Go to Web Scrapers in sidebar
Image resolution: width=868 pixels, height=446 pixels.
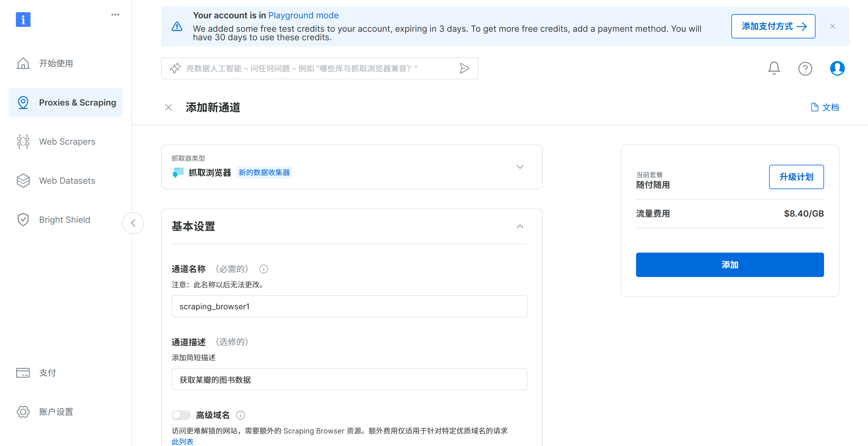click(x=67, y=142)
